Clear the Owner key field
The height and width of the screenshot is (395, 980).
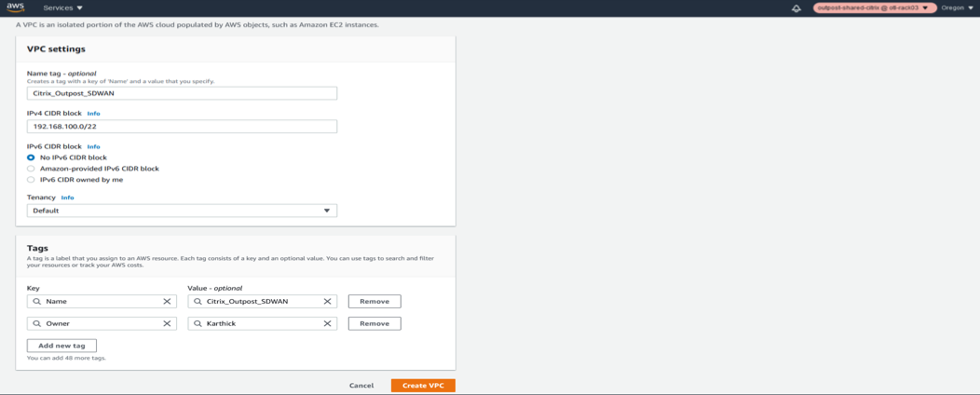tap(167, 324)
